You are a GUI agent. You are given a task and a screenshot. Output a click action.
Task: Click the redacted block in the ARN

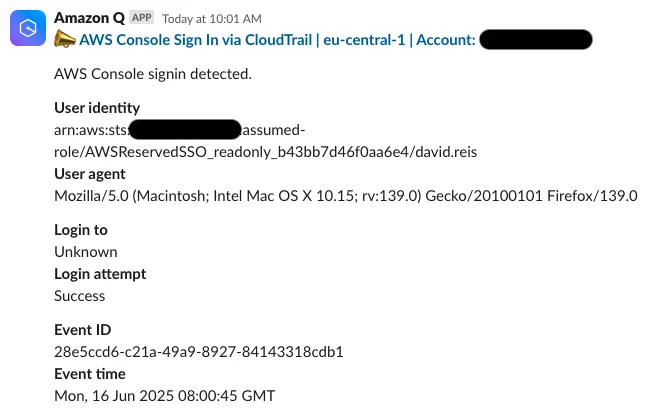click(x=185, y=129)
